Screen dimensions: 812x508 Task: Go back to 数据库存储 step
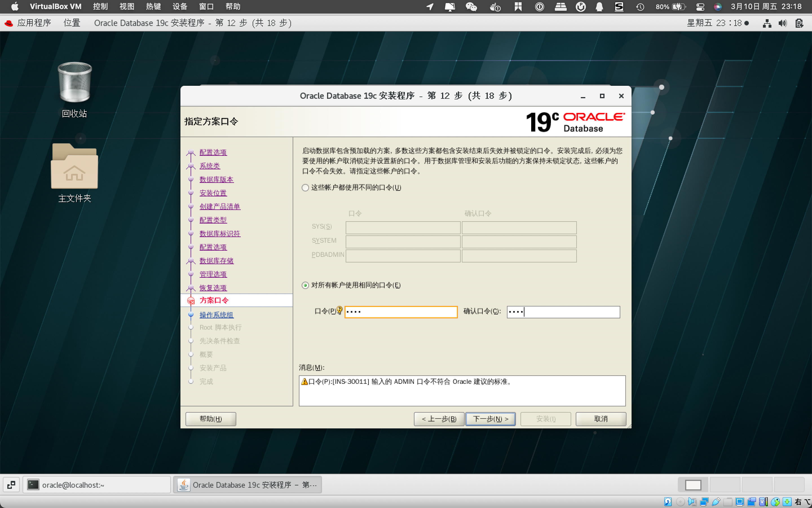click(217, 261)
